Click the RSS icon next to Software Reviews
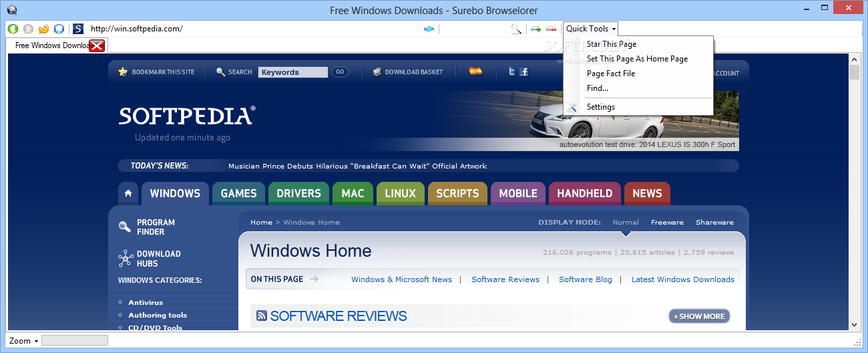The image size is (868, 353). click(262, 316)
